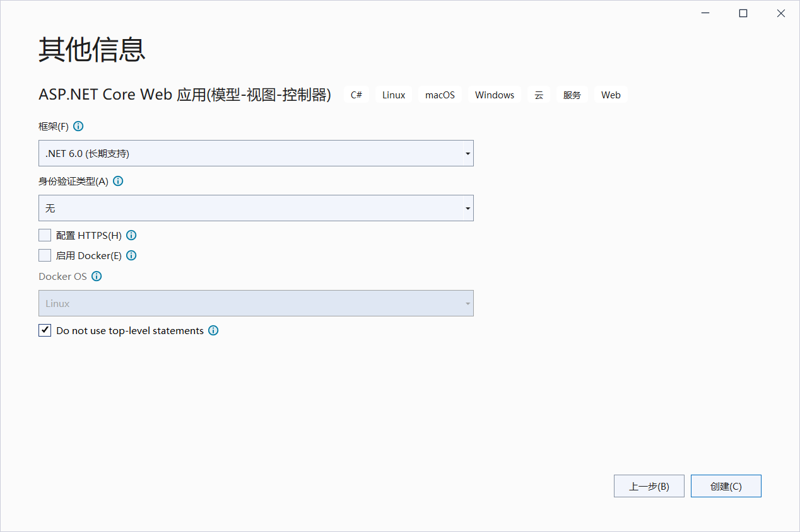Image resolution: width=800 pixels, height=532 pixels.
Task: Click the Linux tag in the header
Action: (x=394, y=95)
